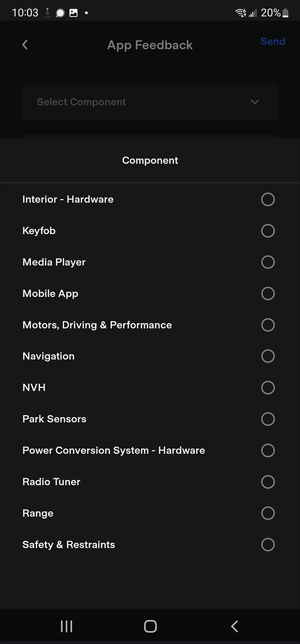Pick Range from component list

(x=38, y=513)
